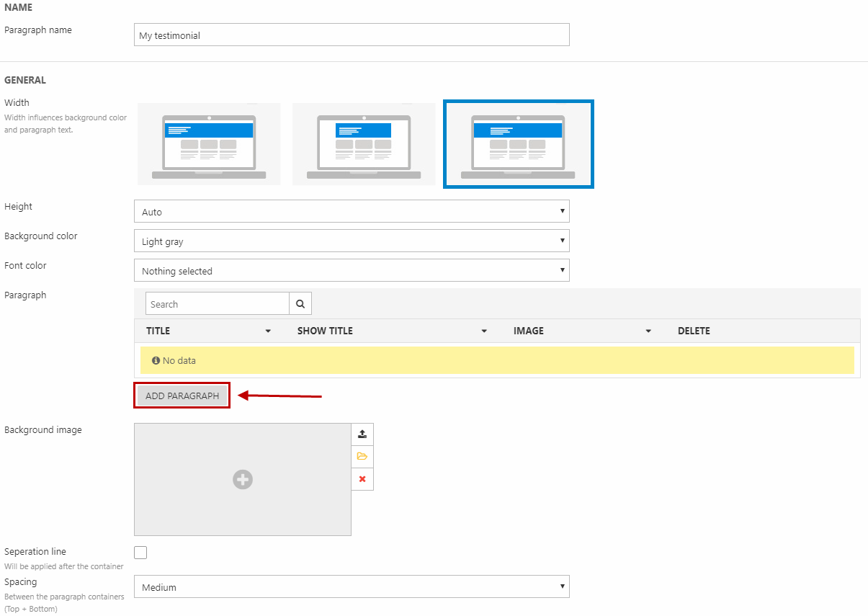Click the 'No data' message row
Screen dimensions: 868x616
[x=497, y=360]
